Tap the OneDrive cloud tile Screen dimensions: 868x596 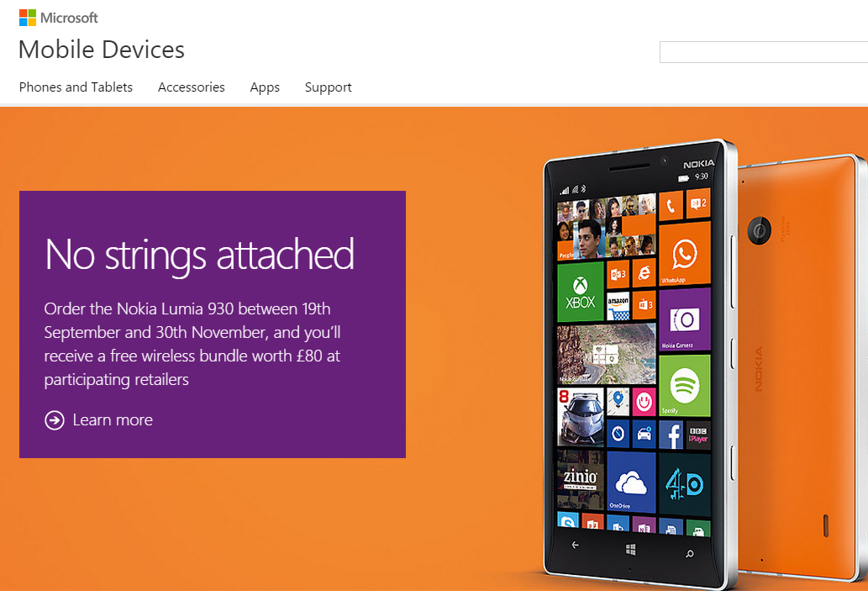631,482
